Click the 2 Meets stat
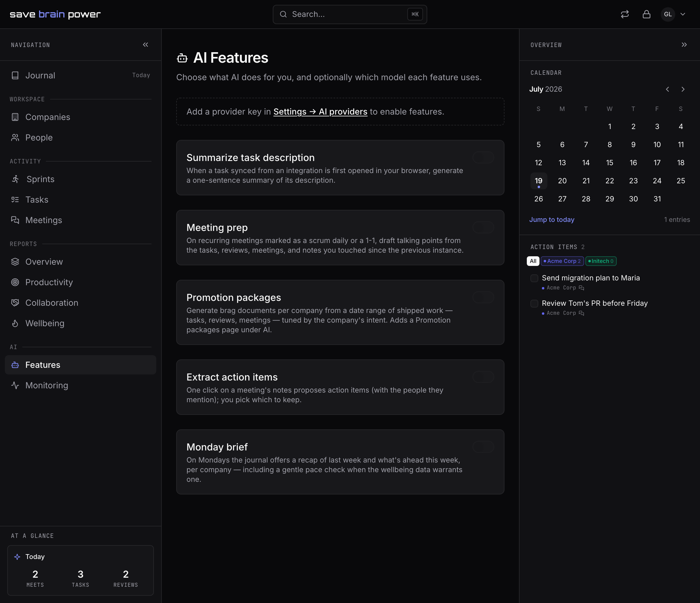Screen dimensions: 700x603 [35, 578]
